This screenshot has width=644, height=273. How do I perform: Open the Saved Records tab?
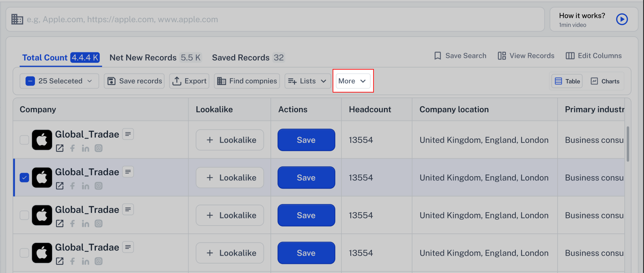click(x=248, y=58)
